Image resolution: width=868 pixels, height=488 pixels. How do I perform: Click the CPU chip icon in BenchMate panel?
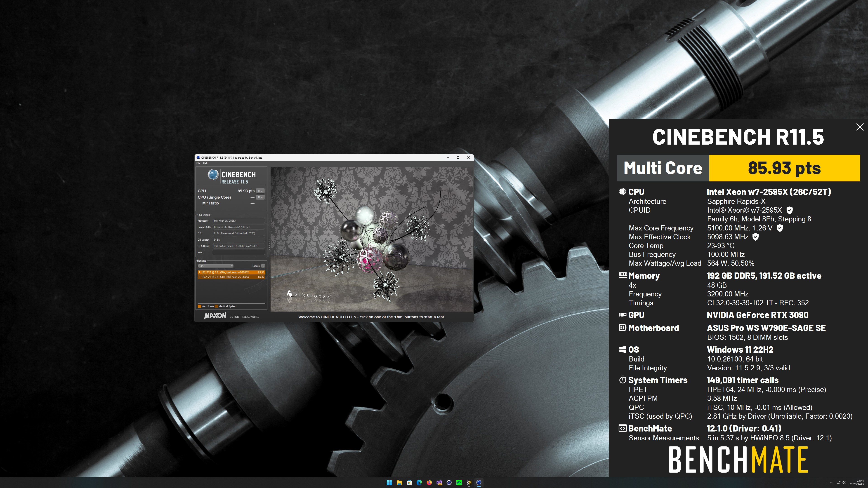pyautogui.click(x=622, y=192)
